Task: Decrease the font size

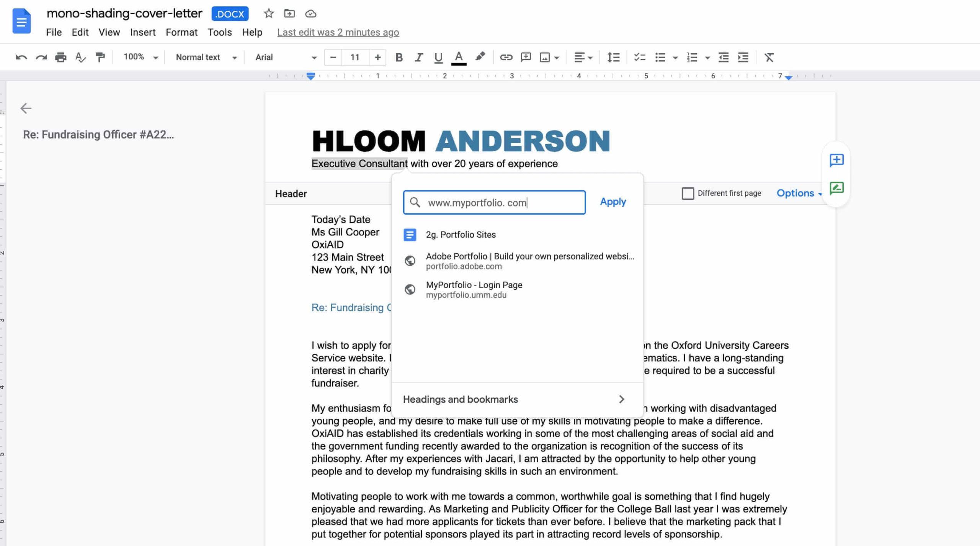Action: point(333,57)
